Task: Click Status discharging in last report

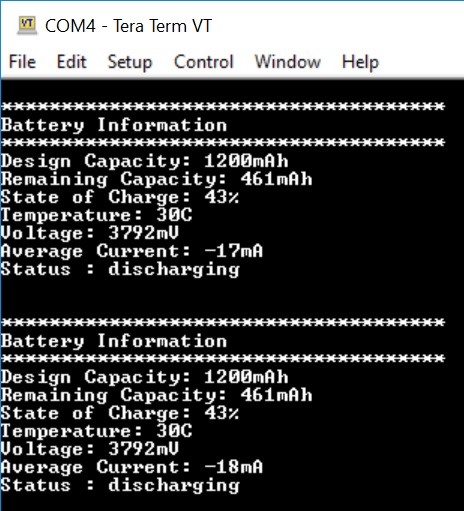Action: (x=120, y=486)
